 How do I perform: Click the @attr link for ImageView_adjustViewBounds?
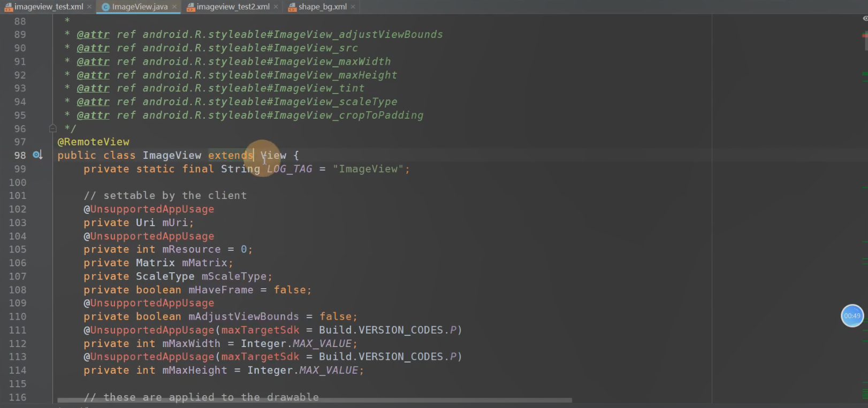tap(93, 34)
